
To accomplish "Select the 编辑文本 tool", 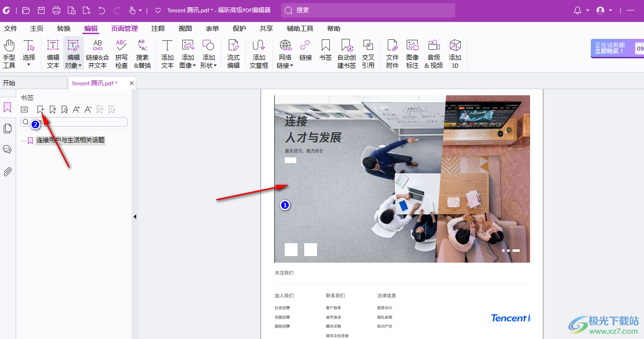I will coord(53,53).
